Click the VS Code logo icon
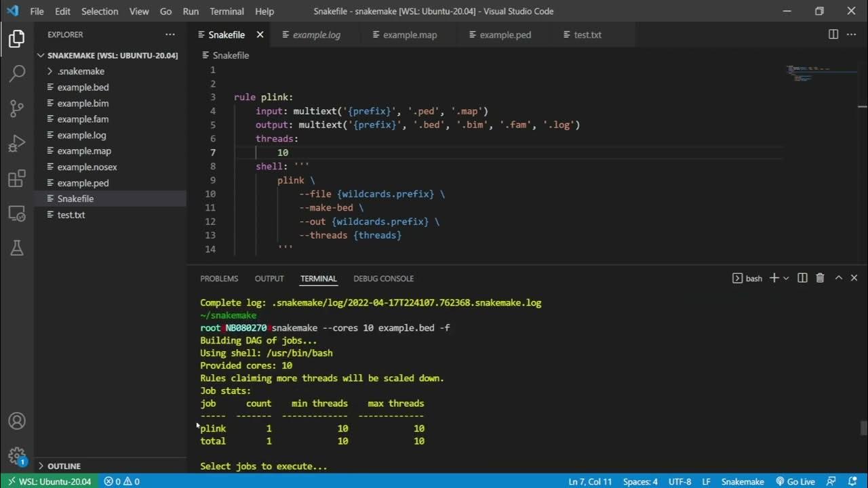The width and height of the screenshot is (868, 488). (x=12, y=11)
